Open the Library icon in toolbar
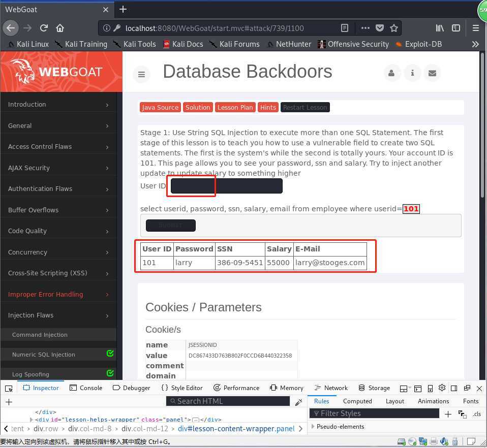Screen dimensions: 487x448 click(x=440, y=28)
